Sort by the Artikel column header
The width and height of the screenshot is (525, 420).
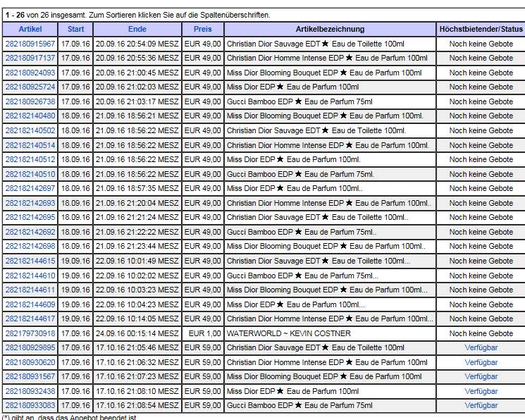30,29
